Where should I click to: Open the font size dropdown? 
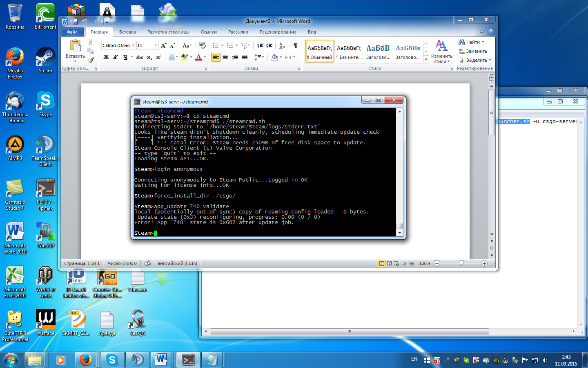[x=156, y=45]
